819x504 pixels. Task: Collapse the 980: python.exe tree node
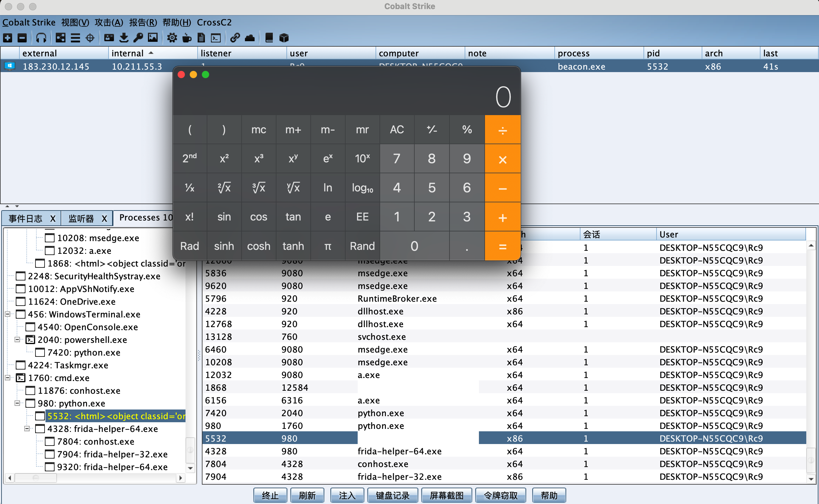17,403
